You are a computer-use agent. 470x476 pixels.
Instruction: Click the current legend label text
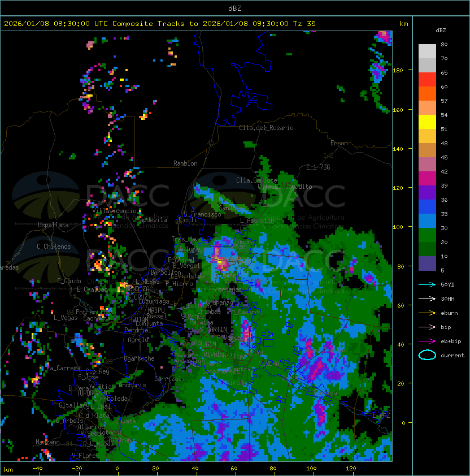pos(452,356)
